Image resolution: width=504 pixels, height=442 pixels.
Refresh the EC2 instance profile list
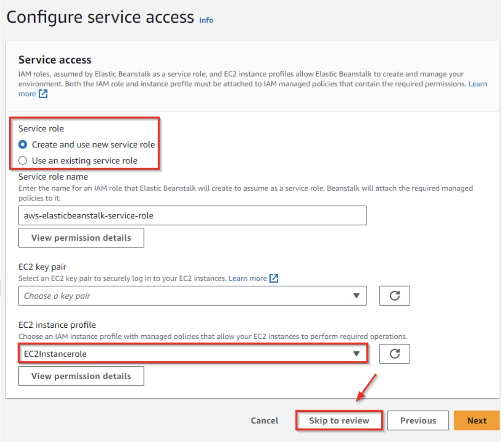394,354
